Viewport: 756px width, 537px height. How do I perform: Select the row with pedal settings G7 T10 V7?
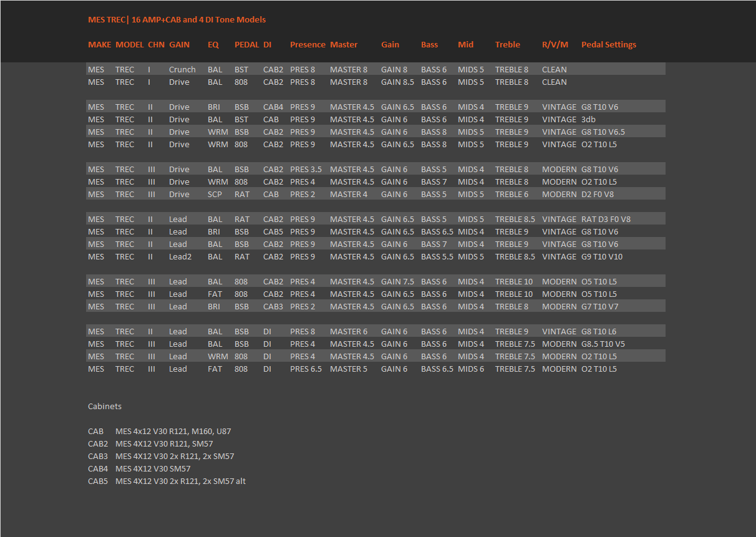[x=376, y=306]
